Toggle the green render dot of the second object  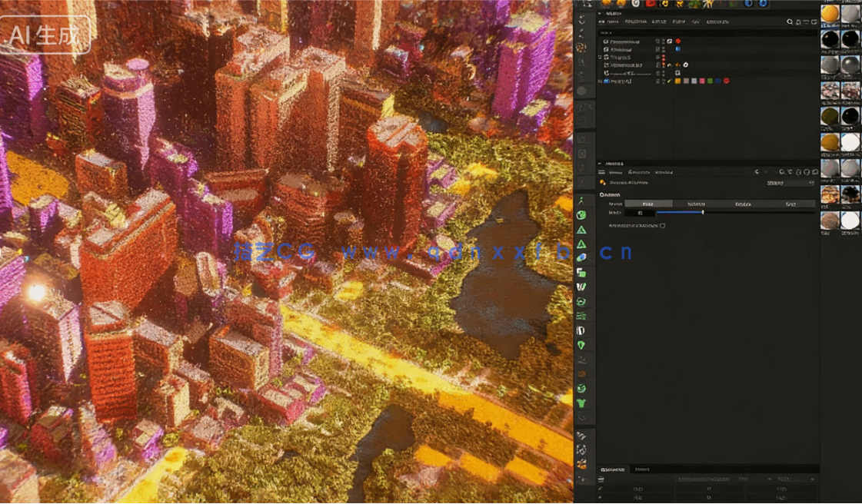[x=662, y=49]
